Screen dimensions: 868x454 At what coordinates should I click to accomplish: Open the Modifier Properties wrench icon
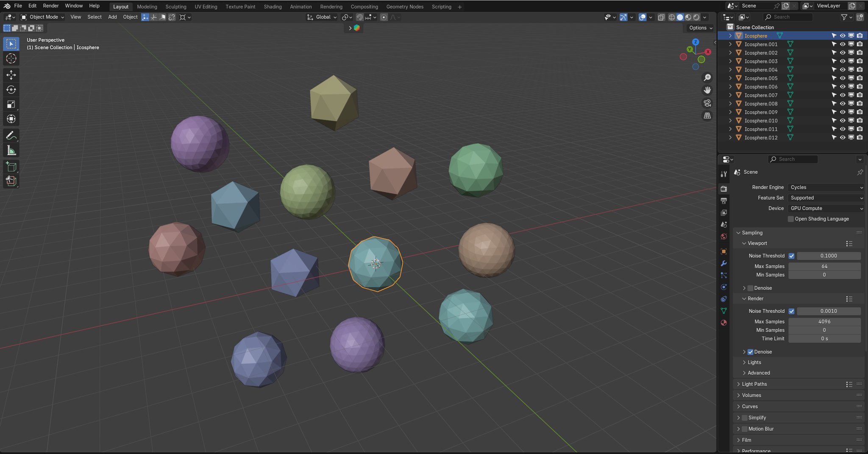[x=724, y=263]
